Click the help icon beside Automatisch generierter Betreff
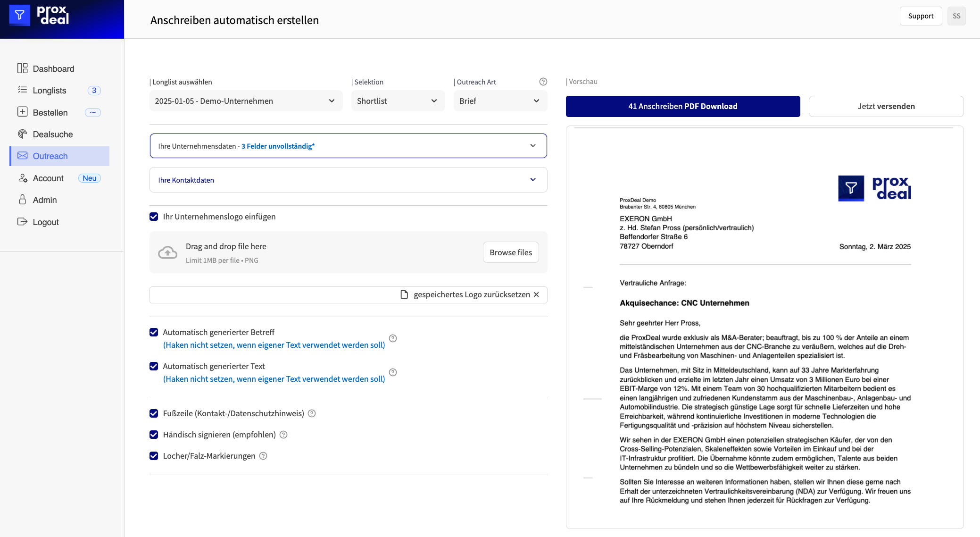The width and height of the screenshot is (980, 537). (392, 338)
